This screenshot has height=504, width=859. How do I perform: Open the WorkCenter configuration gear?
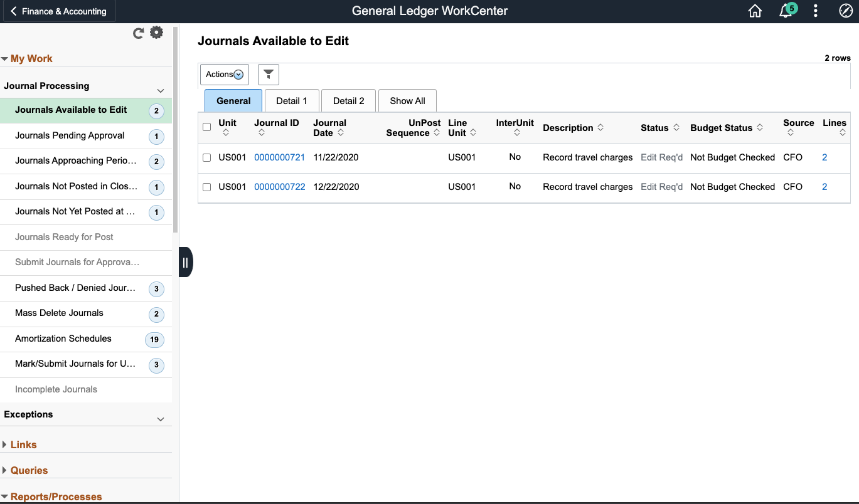pos(156,32)
